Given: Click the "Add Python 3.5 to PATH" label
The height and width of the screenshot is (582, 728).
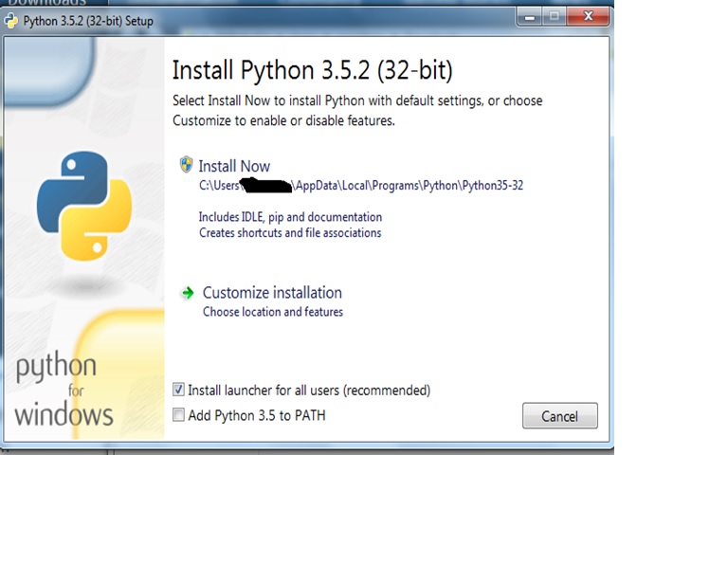Looking at the screenshot, I should pyautogui.click(x=256, y=415).
